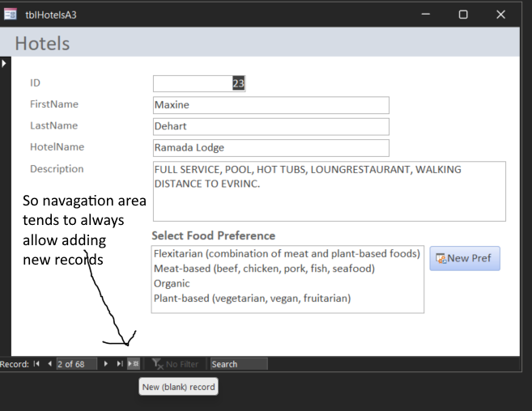532x411 pixels.
Task: Maximize the tblHotelsA3 window
Action: pos(463,15)
